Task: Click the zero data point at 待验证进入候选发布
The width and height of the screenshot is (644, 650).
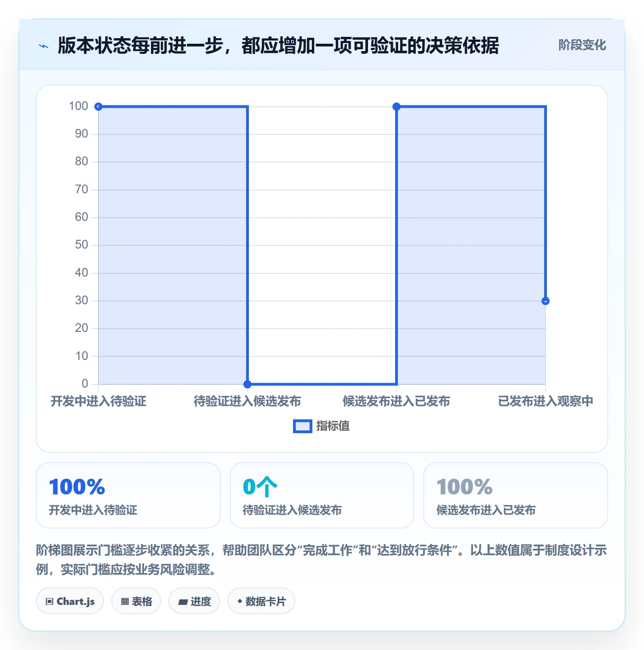Action: click(x=247, y=384)
